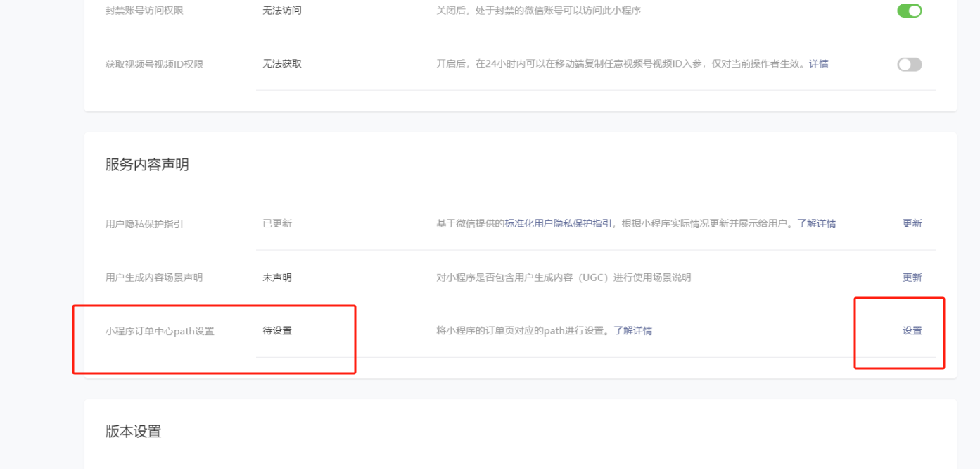Click 设置 for 小程序订单中心path设置
The width and height of the screenshot is (980, 469).
[x=912, y=331]
